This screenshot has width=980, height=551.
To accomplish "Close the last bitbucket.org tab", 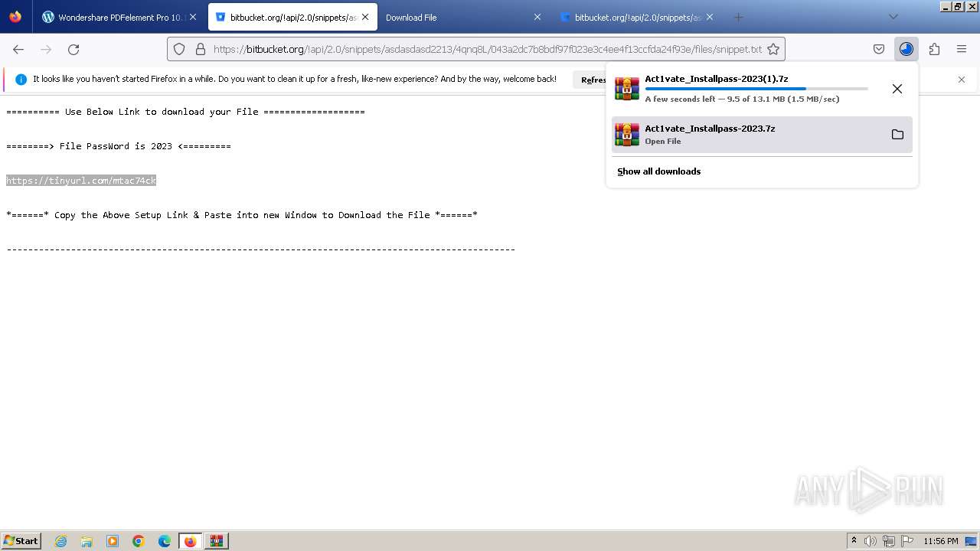I will (x=710, y=17).
